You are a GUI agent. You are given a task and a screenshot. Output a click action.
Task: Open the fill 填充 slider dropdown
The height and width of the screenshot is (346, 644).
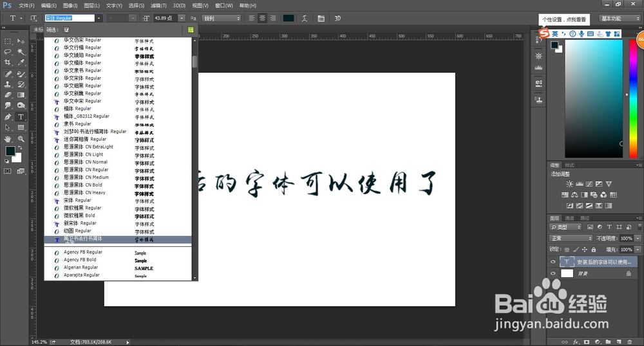(638, 250)
